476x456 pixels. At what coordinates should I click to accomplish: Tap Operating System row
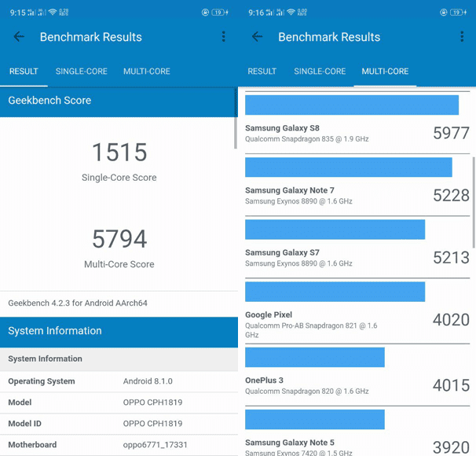point(119,381)
